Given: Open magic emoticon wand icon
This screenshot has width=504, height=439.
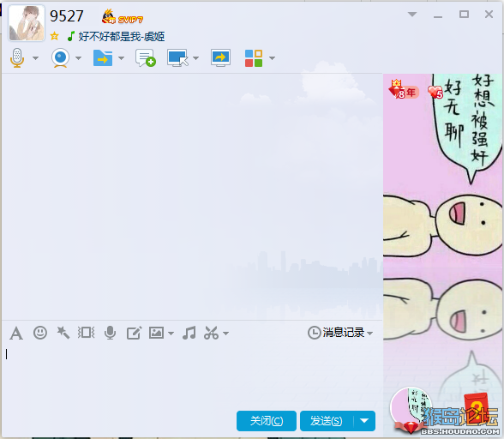Looking at the screenshot, I should point(63,333).
